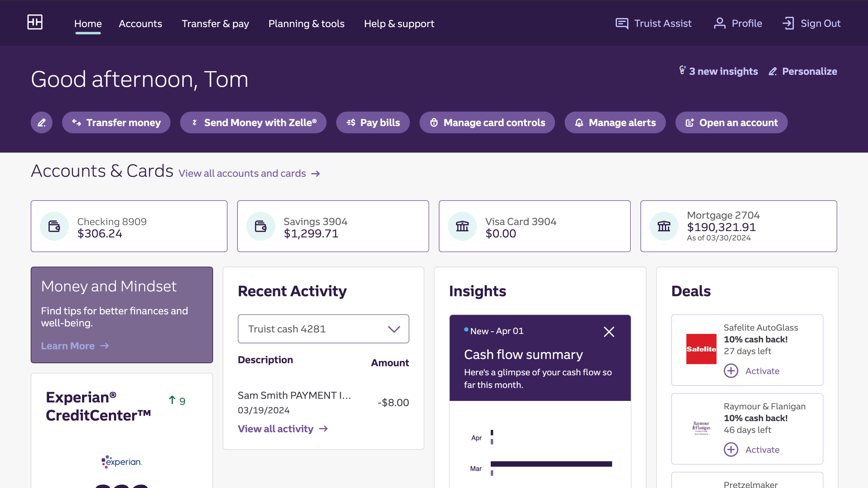This screenshot has width=868, height=488.
Task: Click the Profile person icon
Action: 719,23
